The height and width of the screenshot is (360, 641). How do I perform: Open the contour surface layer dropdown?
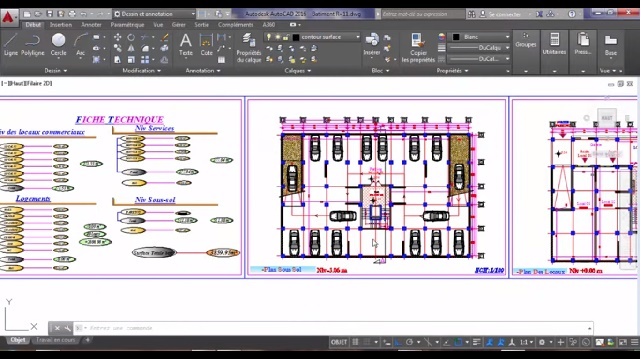pos(312,37)
